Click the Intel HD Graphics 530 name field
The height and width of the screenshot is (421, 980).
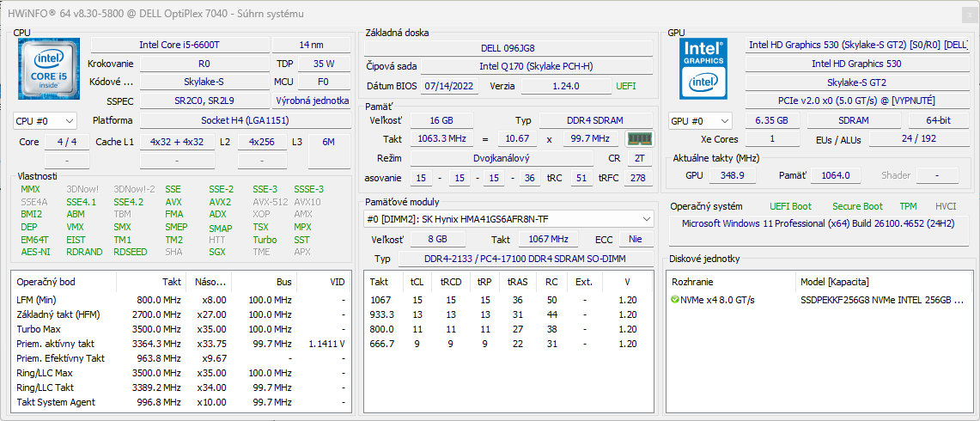(x=855, y=64)
